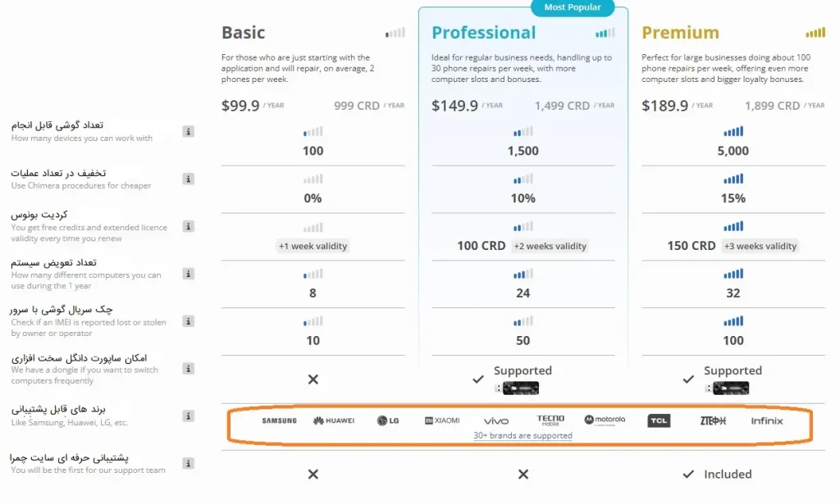
Task: Select the Huawei brand logo
Action: pos(334,420)
